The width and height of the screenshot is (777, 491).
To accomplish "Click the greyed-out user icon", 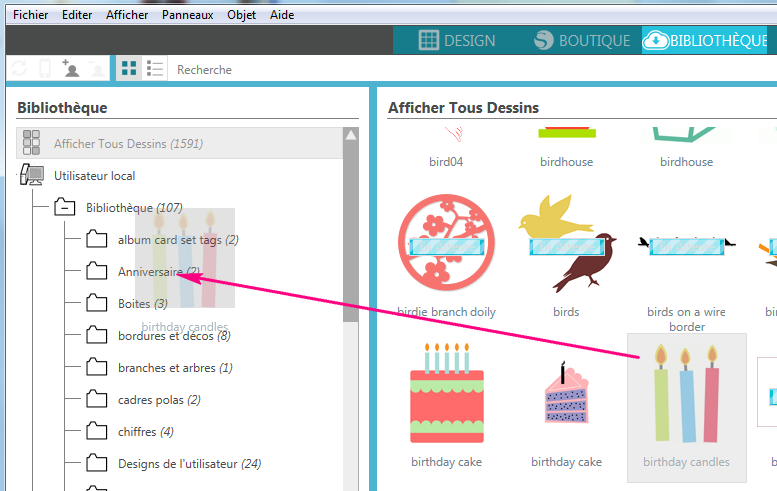I will (x=97, y=68).
